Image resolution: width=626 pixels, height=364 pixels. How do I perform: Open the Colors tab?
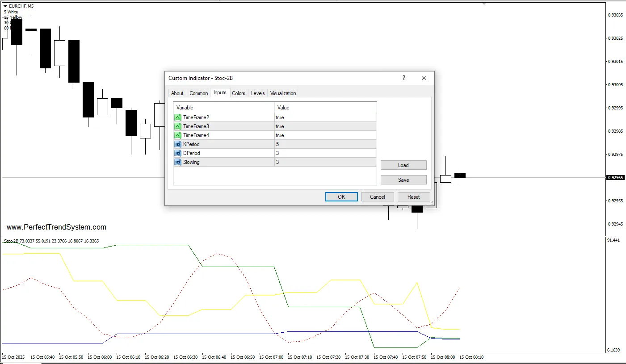[239, 93]
